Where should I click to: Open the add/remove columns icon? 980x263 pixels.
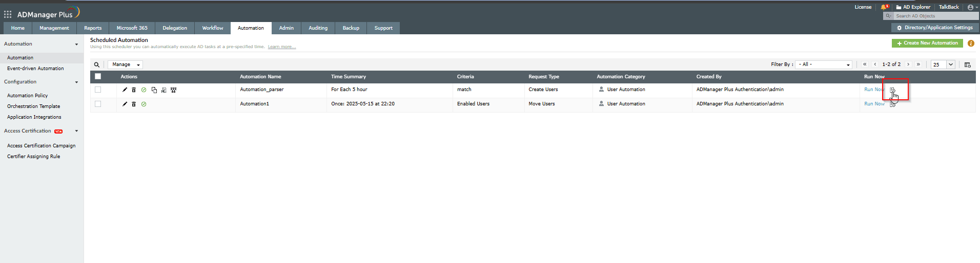click(967, 64)
